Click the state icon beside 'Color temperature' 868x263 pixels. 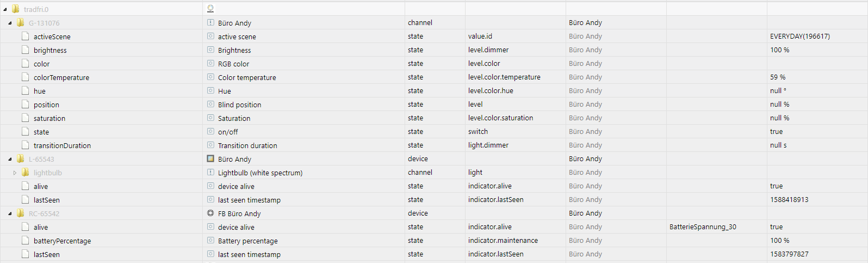point(210,77)
